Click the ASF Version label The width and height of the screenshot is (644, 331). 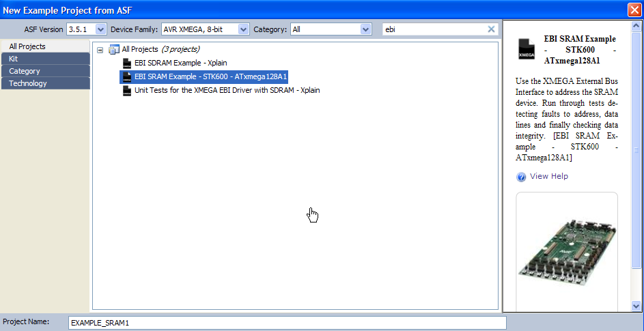click(x=44, y=29)
